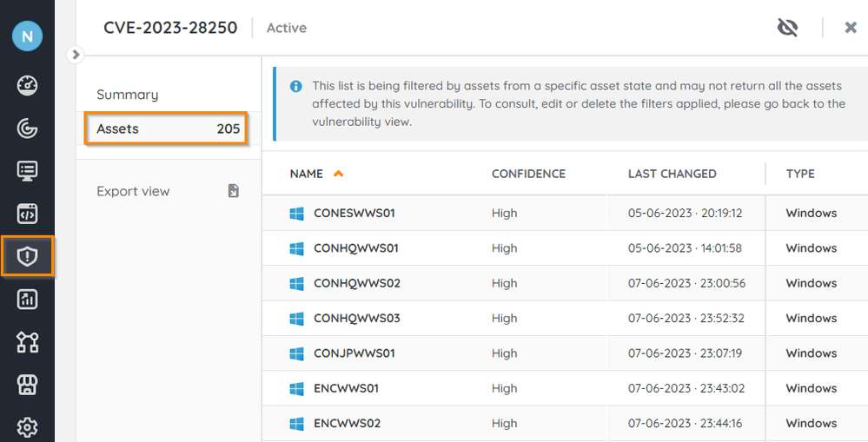Click the user avatar N icon
This screenshot has height=442, width=868.
click(27, 36)
